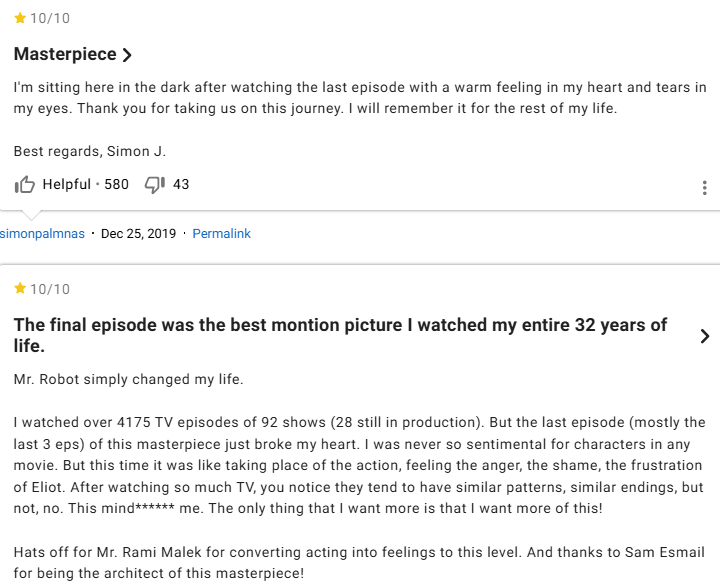Open the three-dot more options menu
This screenshot has height=585, width=720.
(705, 188)
